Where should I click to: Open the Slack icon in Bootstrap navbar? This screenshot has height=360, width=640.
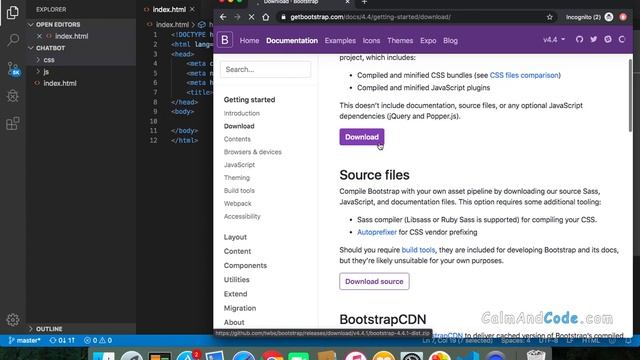[608, 40]
